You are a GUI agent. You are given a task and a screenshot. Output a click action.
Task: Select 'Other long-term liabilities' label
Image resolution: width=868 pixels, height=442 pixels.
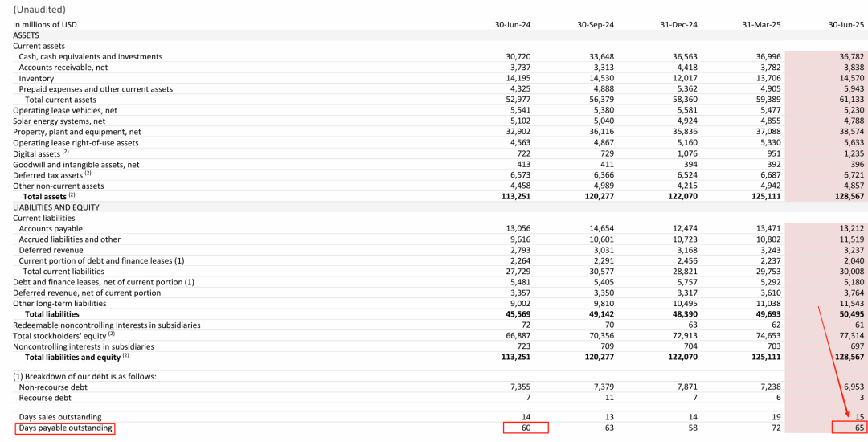tap(59, 304)
